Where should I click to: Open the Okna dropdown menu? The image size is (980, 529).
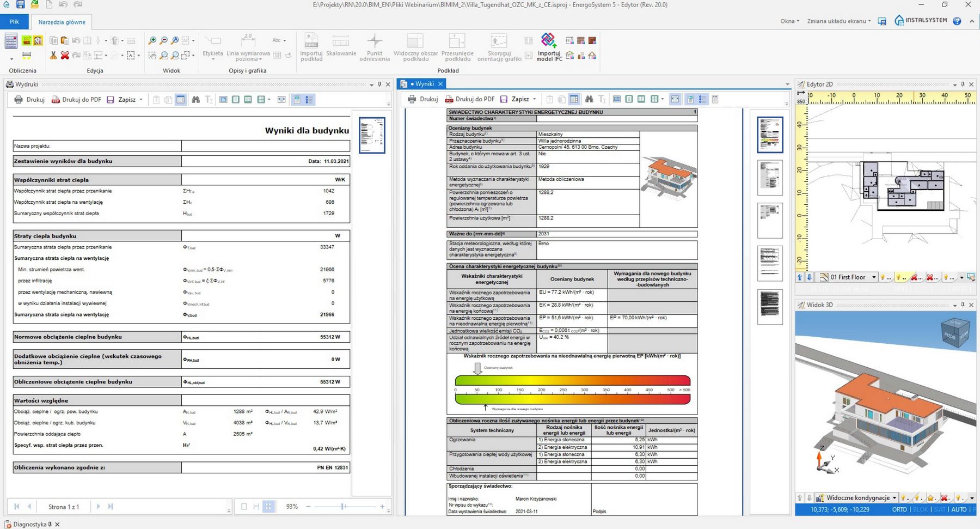click(789, 21)
